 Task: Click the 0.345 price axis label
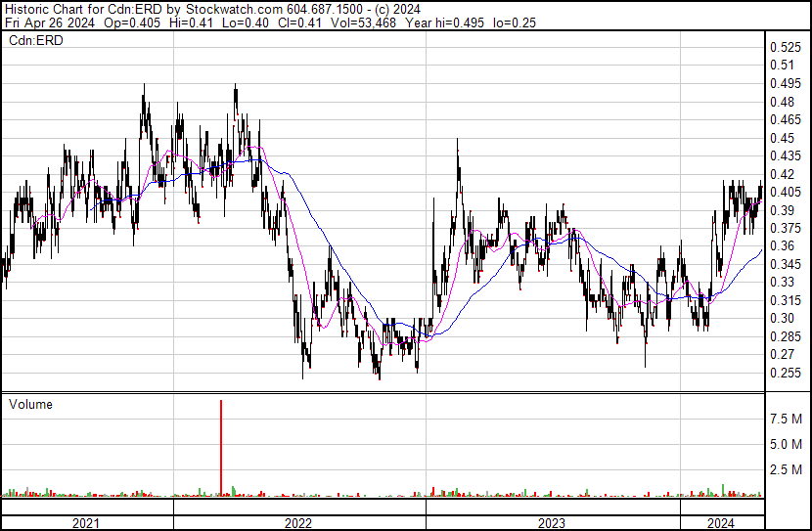pyautogui.click(x=785, y=265)
